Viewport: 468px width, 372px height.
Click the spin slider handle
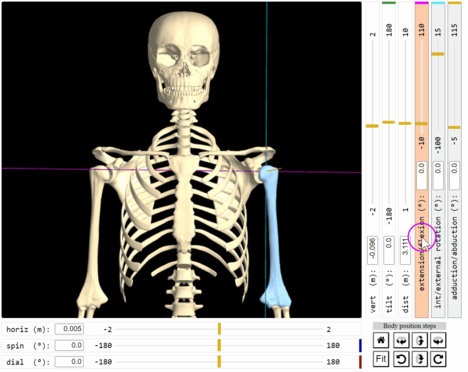pyautogui.click(x=219, y=345)
